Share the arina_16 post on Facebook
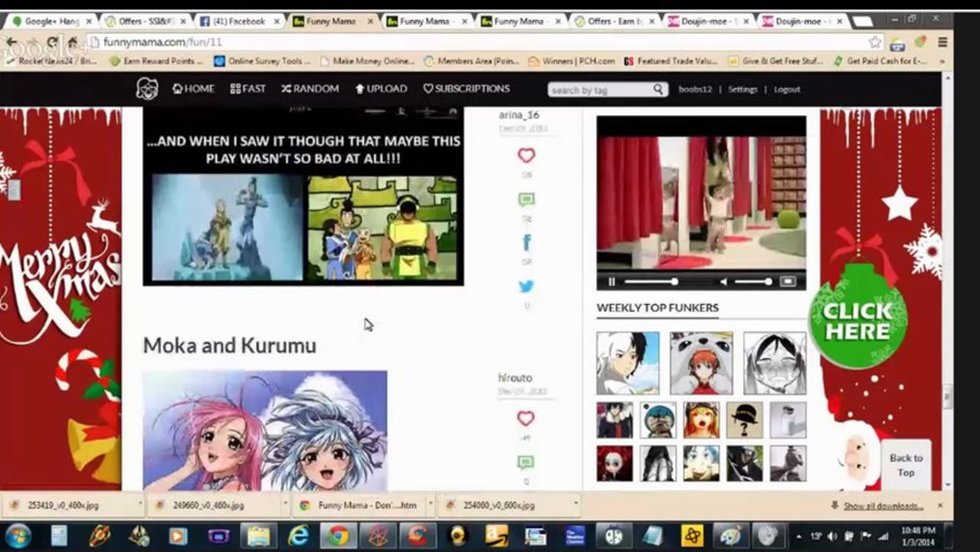980x552 pixels. 526,243
